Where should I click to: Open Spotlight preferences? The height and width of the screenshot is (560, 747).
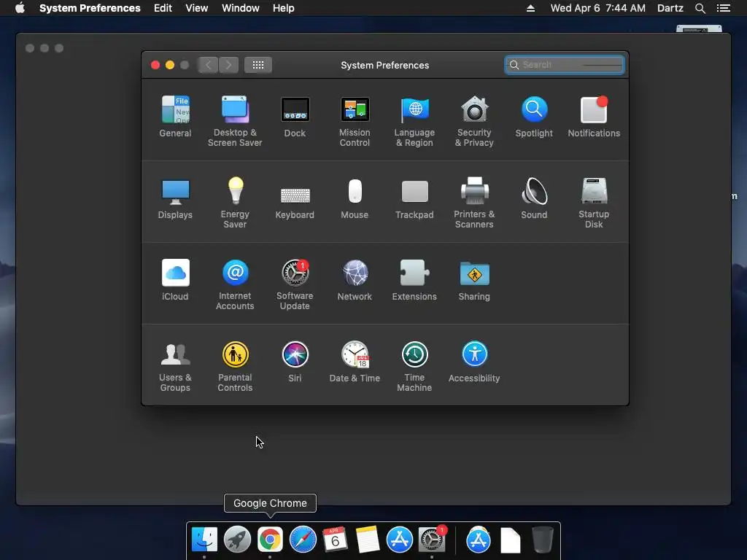(x=534, y=117)
